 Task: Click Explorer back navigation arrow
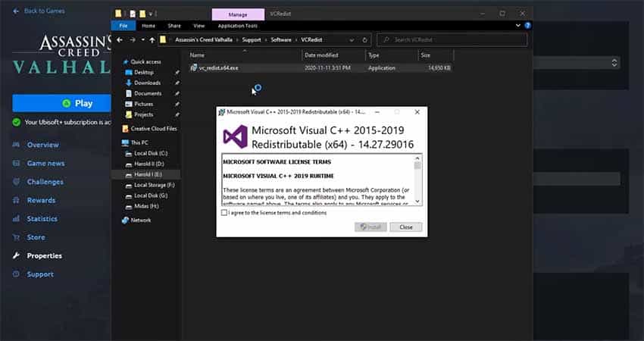point(120,40)
